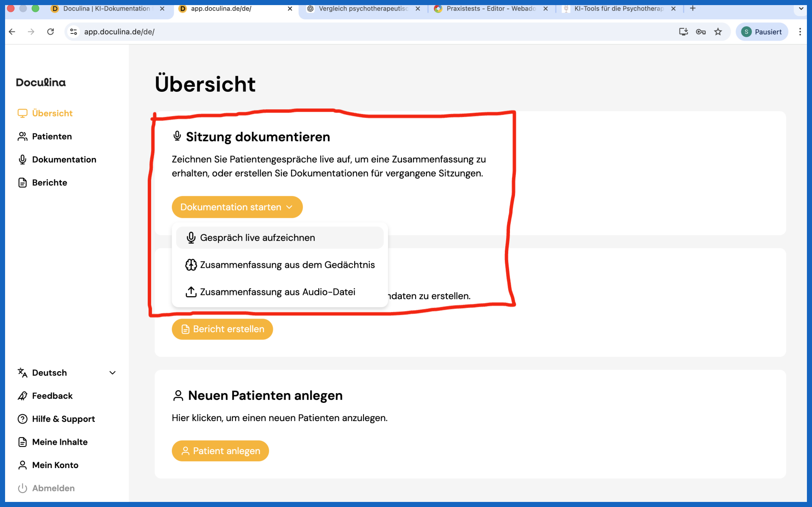Open the Patienten section in the sidebar

(x=45, y=136)
